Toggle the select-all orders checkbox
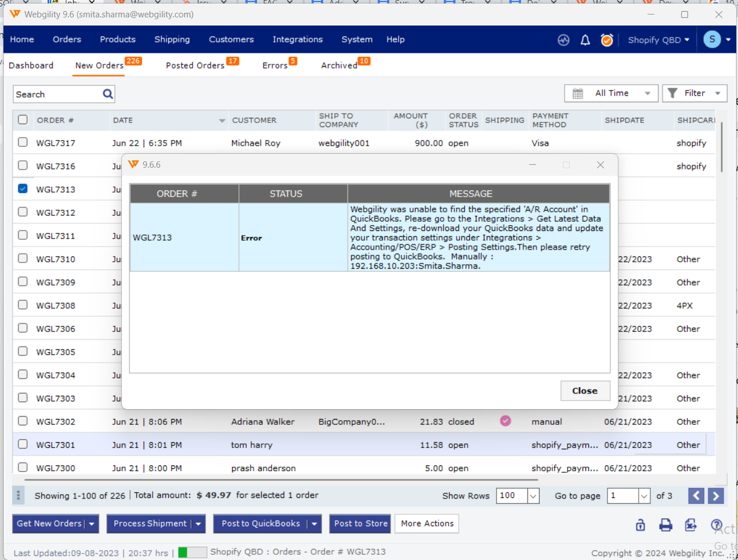738x560 pixels. 23,120
